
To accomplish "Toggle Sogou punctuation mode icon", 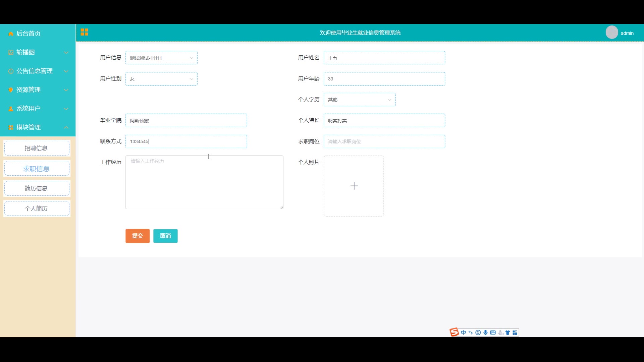I will [471, 333].
